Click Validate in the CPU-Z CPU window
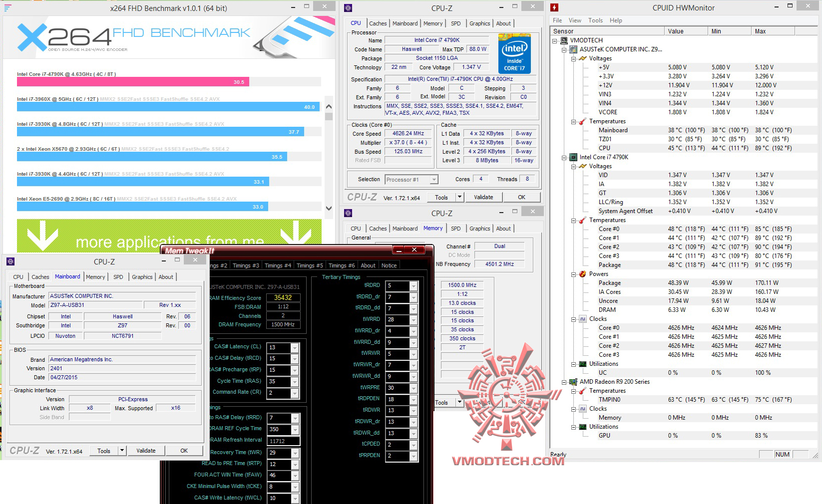Viewport: 822px width, 504px height. coord(483,197)
